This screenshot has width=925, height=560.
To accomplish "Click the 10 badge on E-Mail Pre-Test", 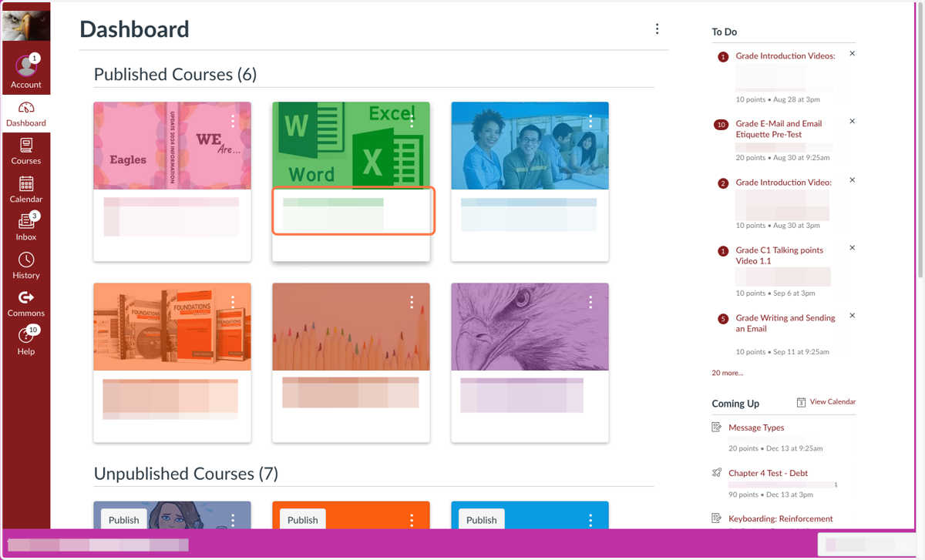I will coord(721,125).
